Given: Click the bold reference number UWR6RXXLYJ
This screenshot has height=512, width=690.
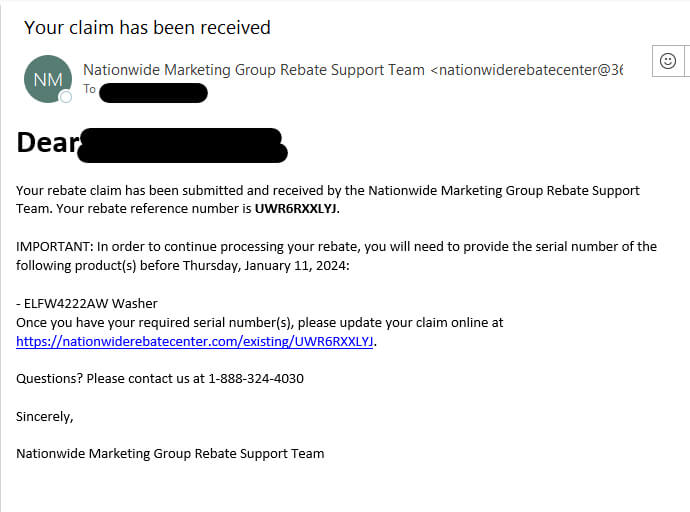Looking at the screenshot, I should tap(296, 208).
